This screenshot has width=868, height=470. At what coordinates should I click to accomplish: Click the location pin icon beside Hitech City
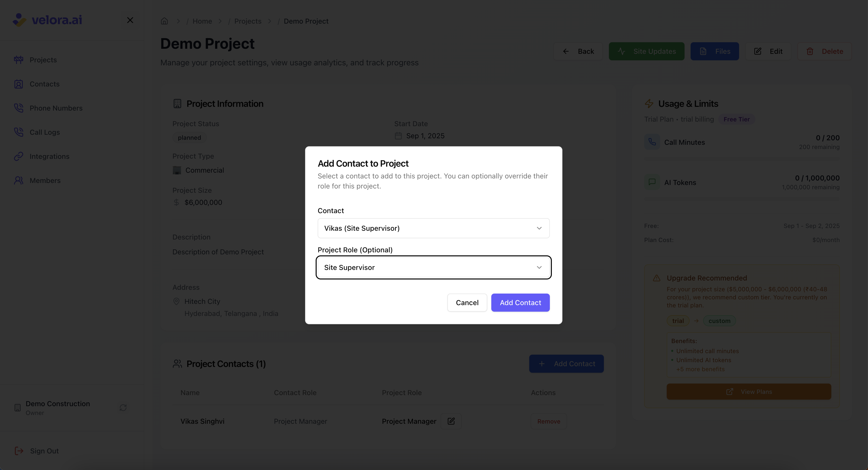click(x=176, y=301)
